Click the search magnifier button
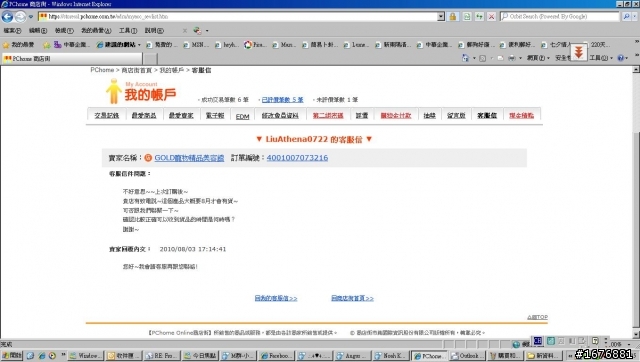Screen dimensions: 640x362 (626, 17)
